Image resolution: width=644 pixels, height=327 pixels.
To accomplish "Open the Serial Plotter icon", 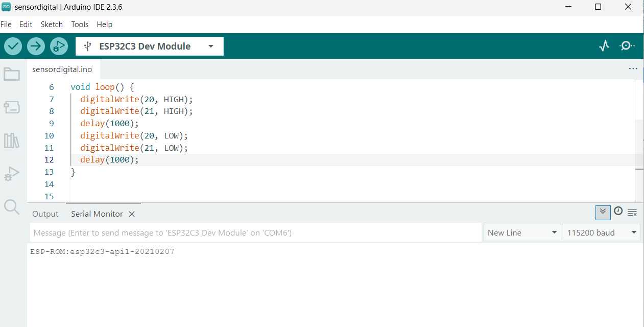I will (x=604, y=46).
